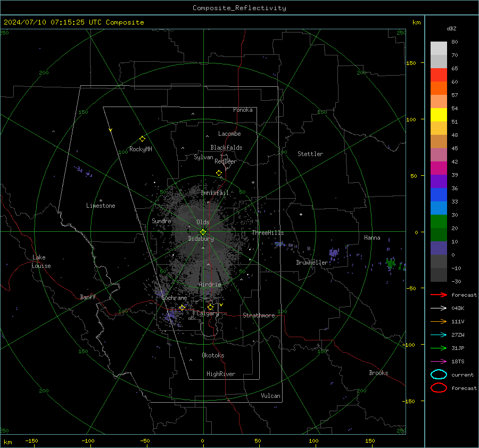Screen dimensions: 479x448
Task: Pick the bright yellow swatch in dBZ scale
Action: pos(439,115)
